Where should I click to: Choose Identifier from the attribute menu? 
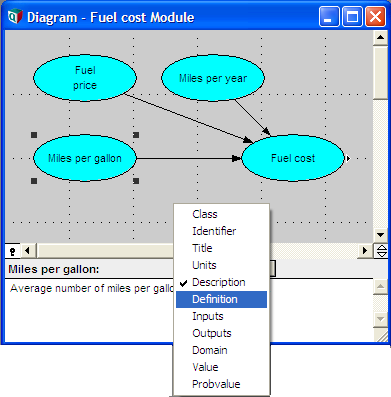click(x=221, y=231)
